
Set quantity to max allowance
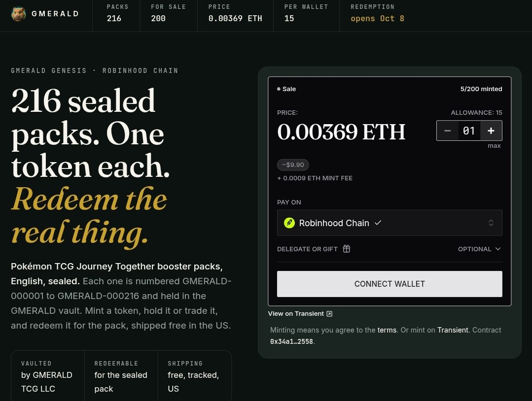(x=494, y=146)
